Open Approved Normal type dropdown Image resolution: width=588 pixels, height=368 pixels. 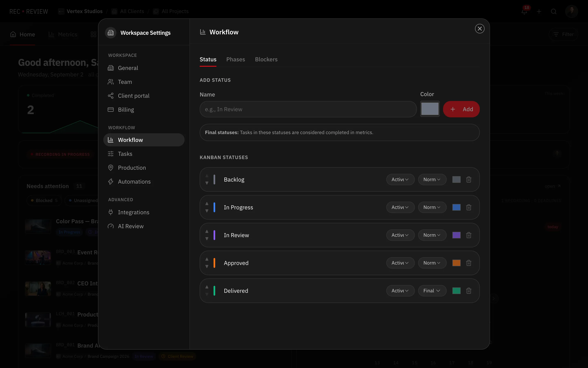(x=432, y=263)
